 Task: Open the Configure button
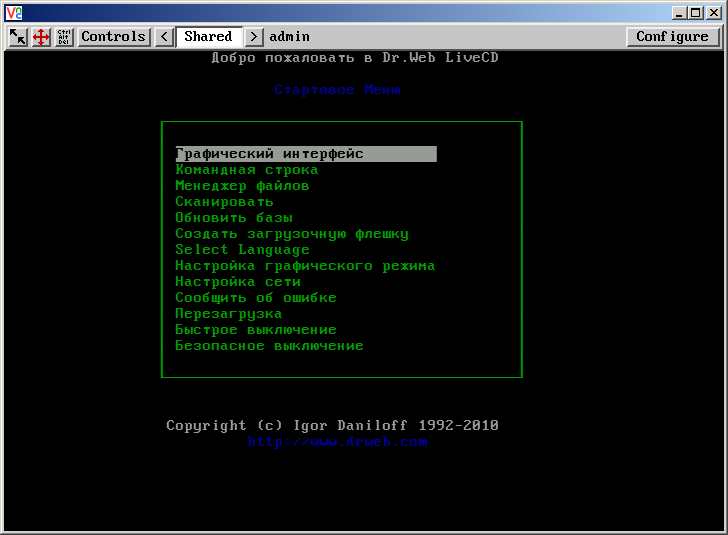tap(672, 37)
